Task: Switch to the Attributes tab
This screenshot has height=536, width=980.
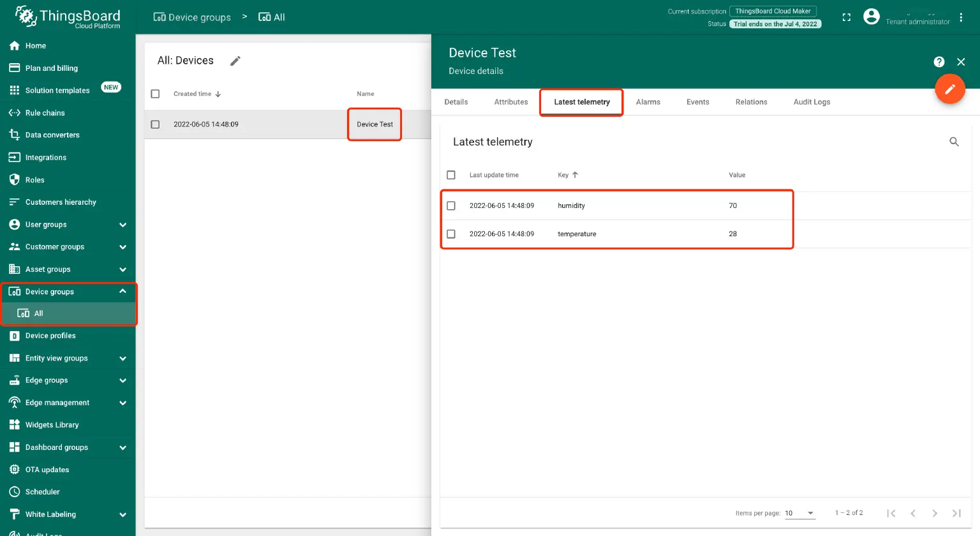Action: (510, 102)
